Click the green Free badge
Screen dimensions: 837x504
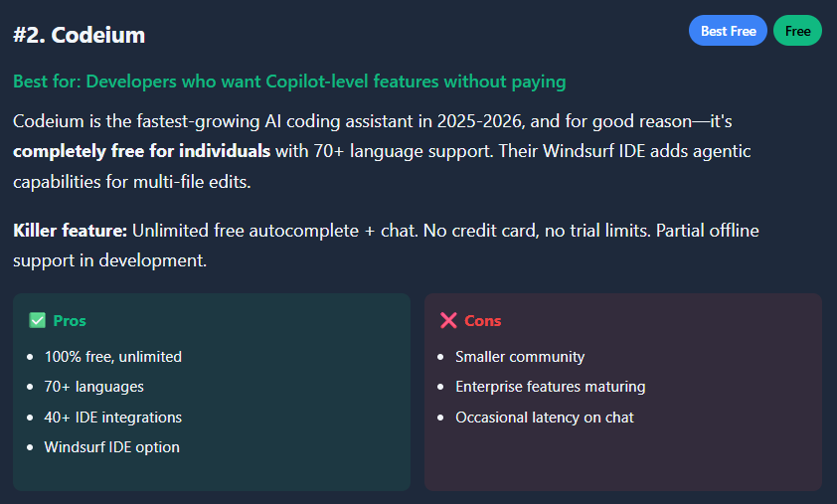[x=797, y=31]
